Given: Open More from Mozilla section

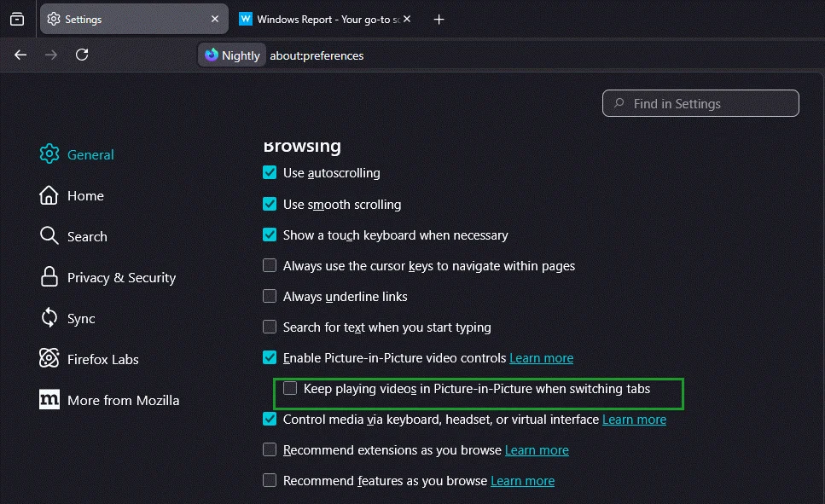Looking at the screenshot, I should click(x=122, y=401).
